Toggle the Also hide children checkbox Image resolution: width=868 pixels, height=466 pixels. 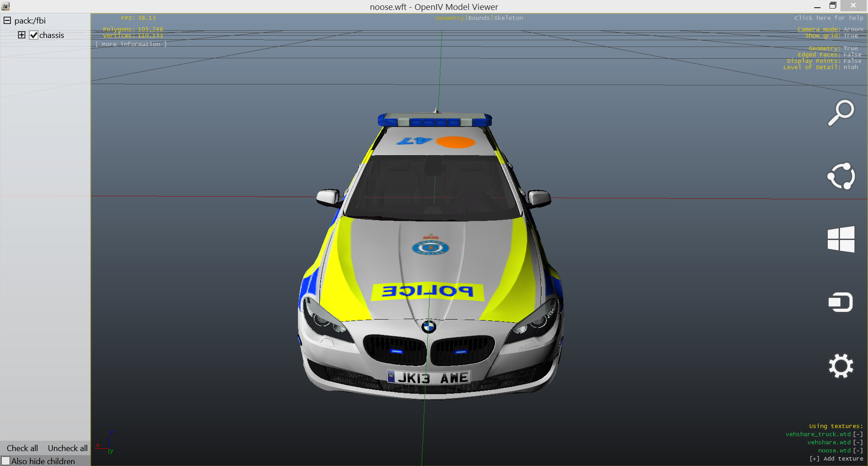pos(5,461)
